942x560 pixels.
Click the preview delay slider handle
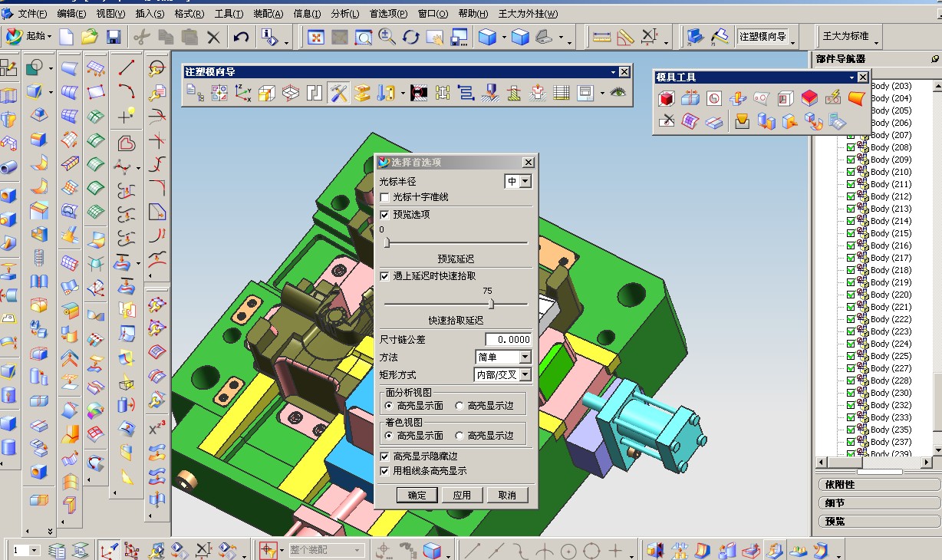[x=387, y=242]
